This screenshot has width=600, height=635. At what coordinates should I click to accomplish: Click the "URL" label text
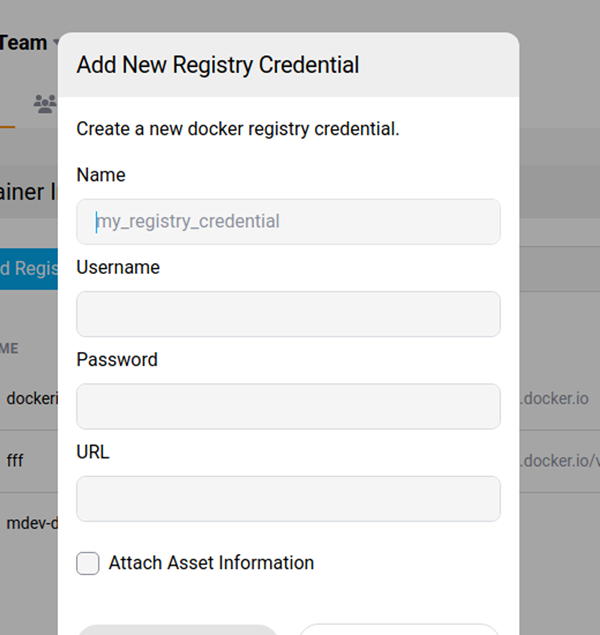click(x=93, y=452)
